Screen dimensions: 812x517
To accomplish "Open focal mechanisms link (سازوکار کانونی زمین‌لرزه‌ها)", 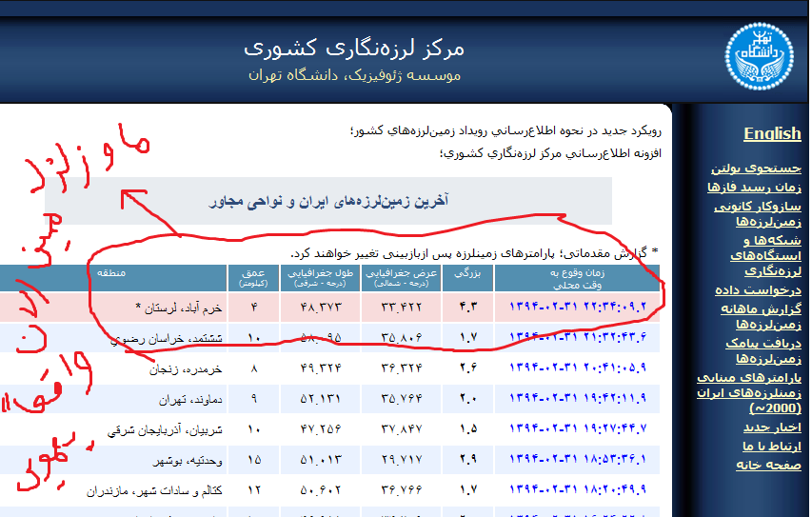I will (758, 214).
